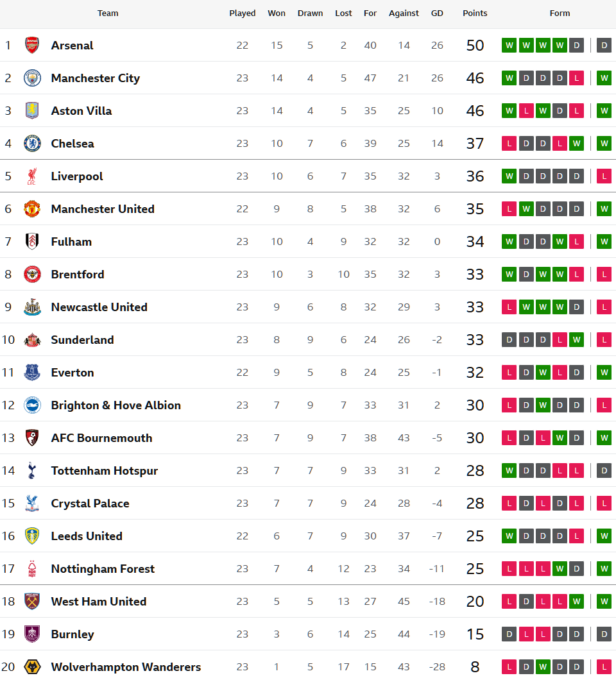This screenshot has height=678, width=616.
Task: Click the Fulham club badge
Action: point(32,241)
